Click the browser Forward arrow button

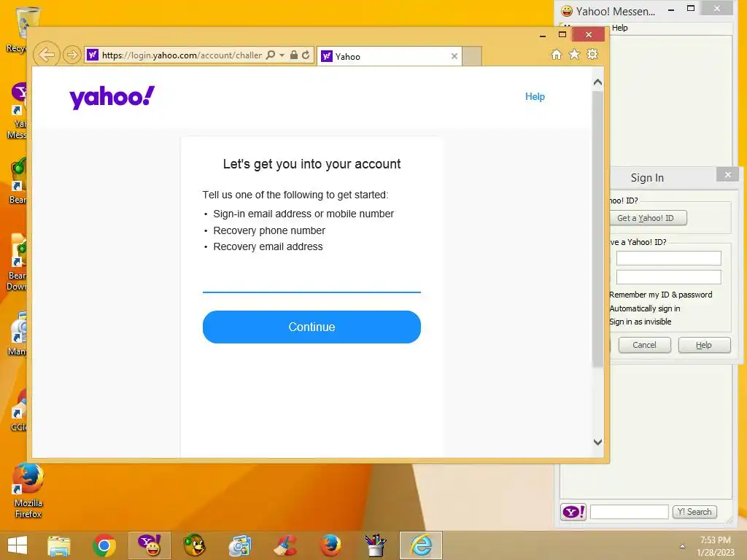point(72,55)
